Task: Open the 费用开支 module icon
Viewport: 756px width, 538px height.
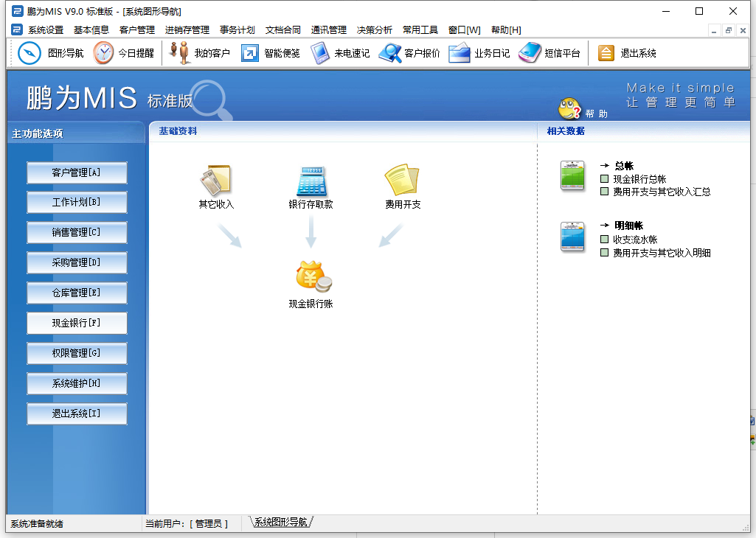Action: point(402,180)
